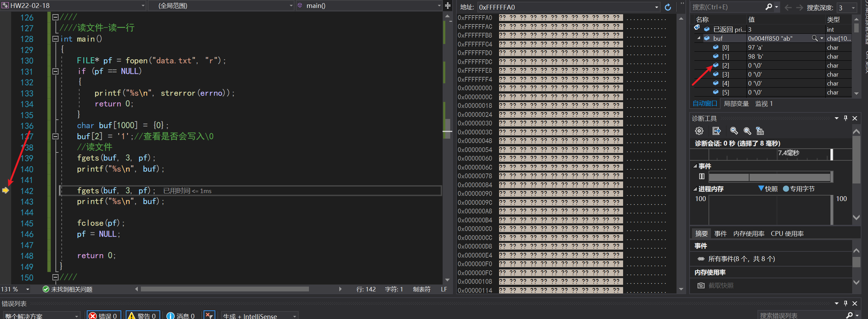Screen dimensions: 868x319
Task: Click the split editor window icon
Action: [447, 6]
